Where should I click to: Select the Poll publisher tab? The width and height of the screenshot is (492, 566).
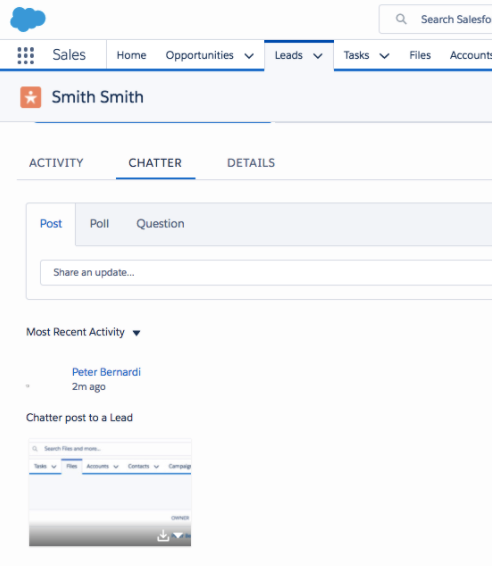(x=99, y=224)
